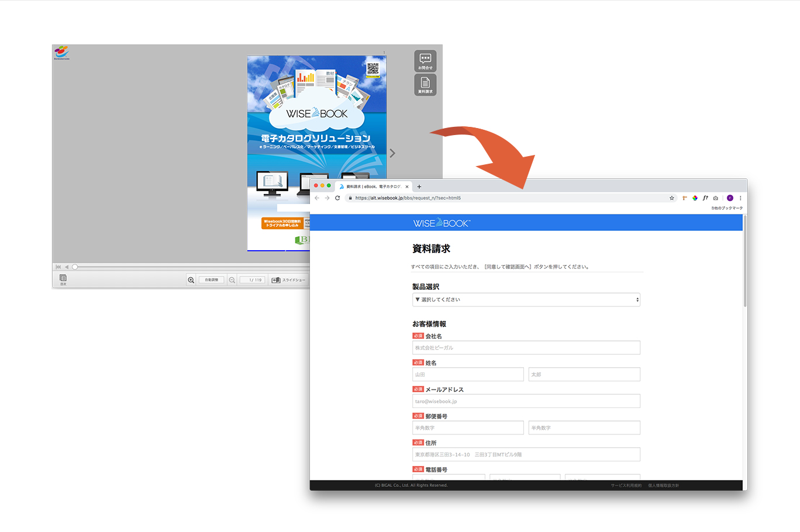The image size is (800, 532).
Task: Click into the 会社名 company name field
Action: (x=526, y=348)
